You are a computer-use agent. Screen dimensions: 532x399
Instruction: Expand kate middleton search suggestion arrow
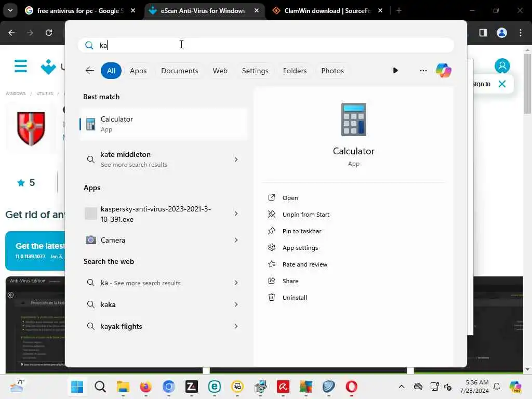click(236, 159)
